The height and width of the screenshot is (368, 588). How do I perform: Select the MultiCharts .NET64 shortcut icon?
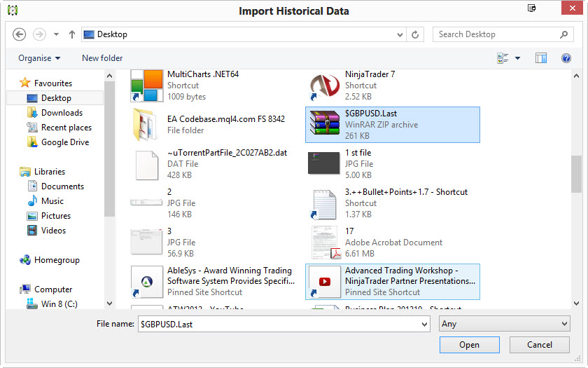[146, 86]
